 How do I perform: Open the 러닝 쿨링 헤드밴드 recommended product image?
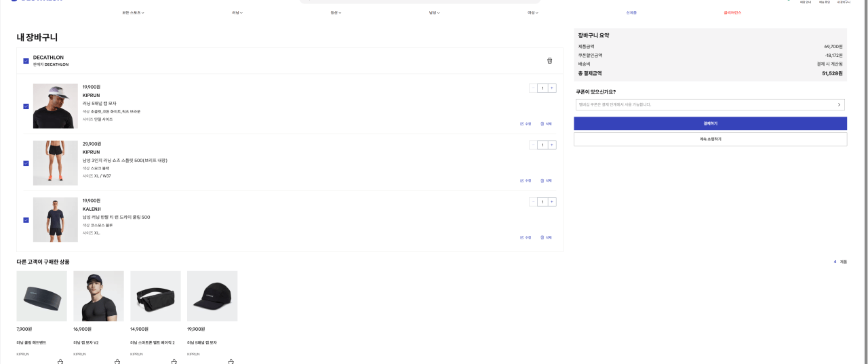(41, 296)
